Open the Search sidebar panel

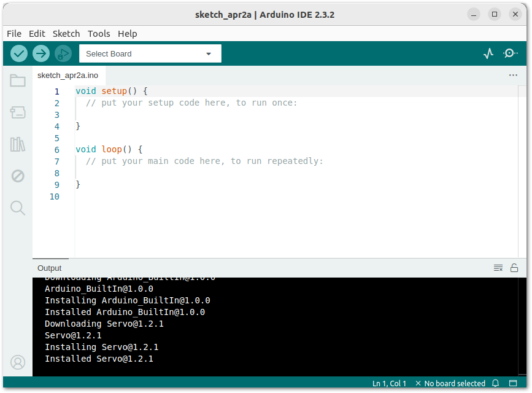pyautogui.click(x=18, y=208)
